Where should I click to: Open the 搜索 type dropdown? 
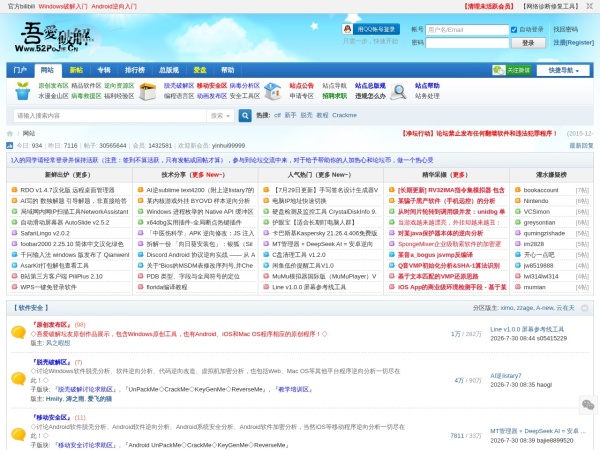click(x=220, y=116)
